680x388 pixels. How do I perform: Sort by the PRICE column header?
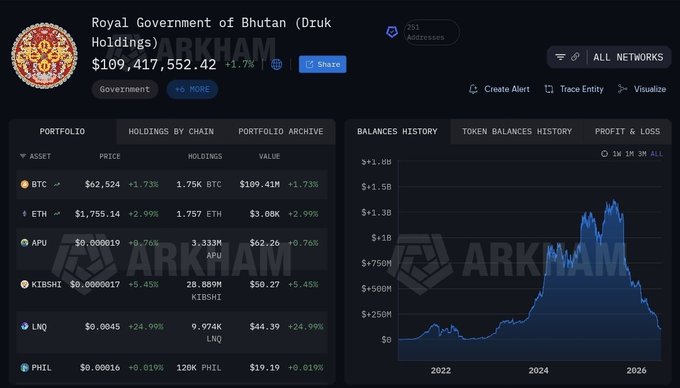tap(110, 156)
